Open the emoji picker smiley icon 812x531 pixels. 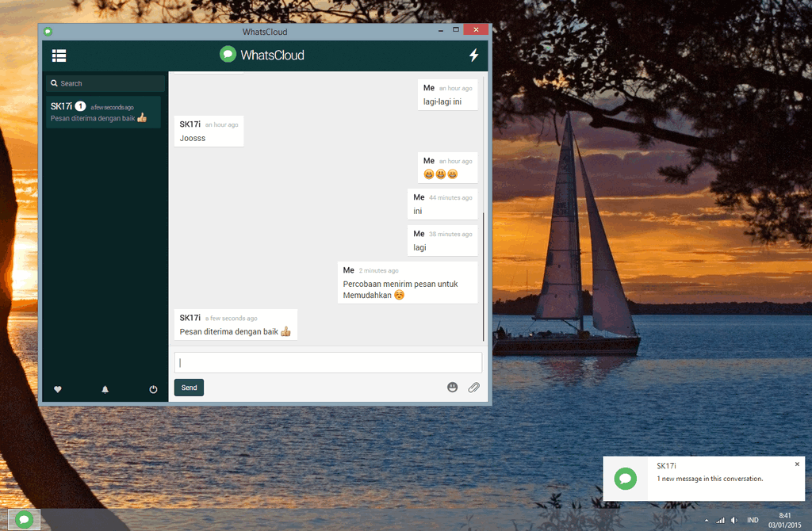(453, 387)
